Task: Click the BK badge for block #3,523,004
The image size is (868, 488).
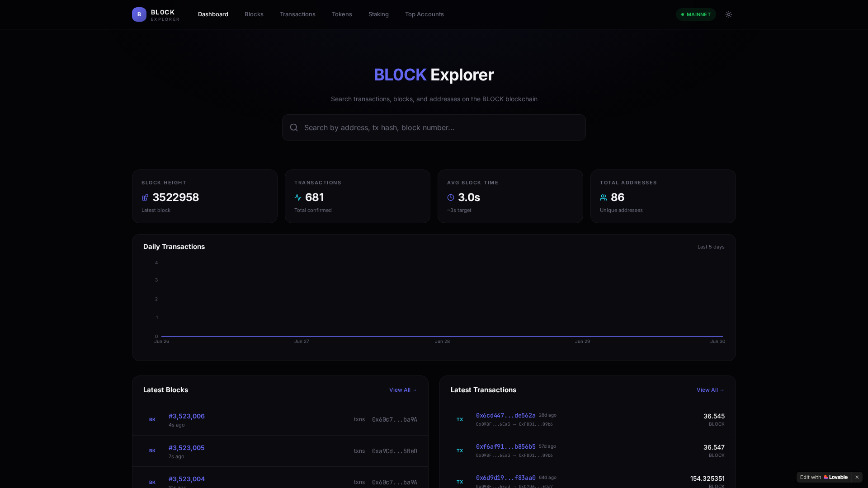Action: tap(152, 482)
